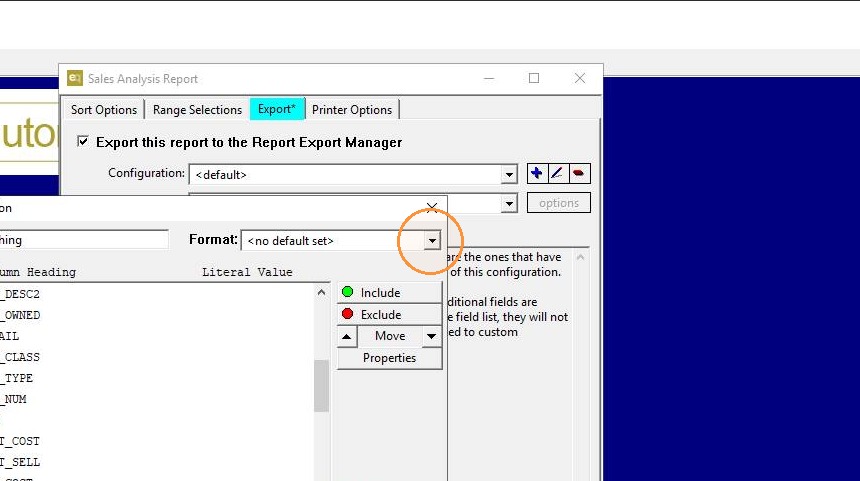Select the row ending in T_COST
The height and width of the screenshot is (481, 860).
pos(157,441)
